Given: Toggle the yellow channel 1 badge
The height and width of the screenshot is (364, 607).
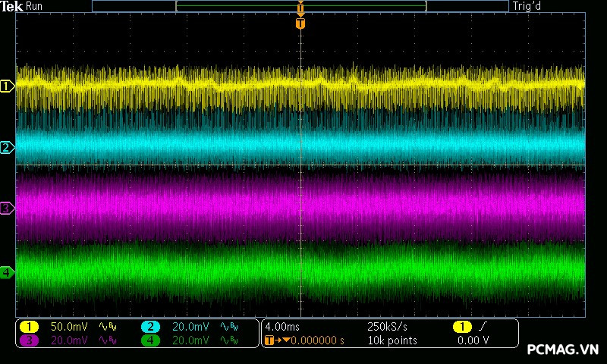Looking at the screenshot, I should (x=29, y=327).
